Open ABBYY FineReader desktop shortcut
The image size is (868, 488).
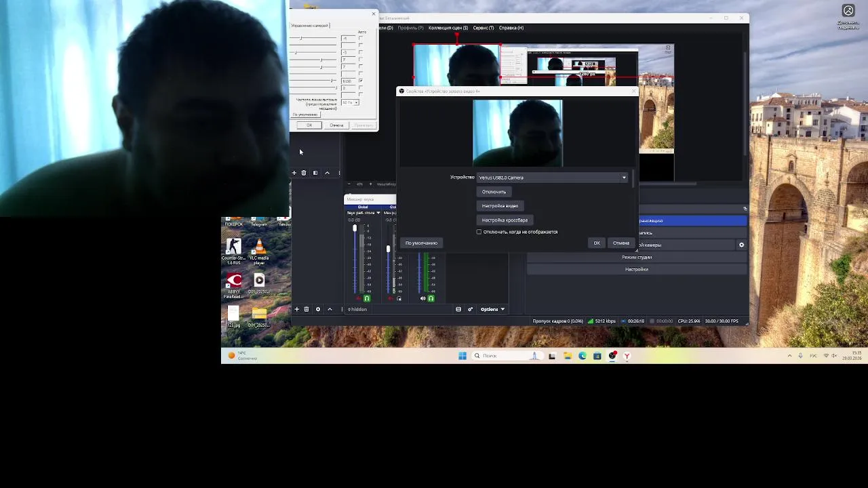click(x=234, y=285)
